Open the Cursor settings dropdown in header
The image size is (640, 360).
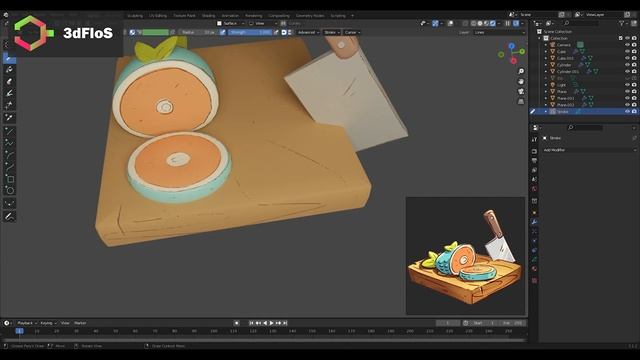352,32
